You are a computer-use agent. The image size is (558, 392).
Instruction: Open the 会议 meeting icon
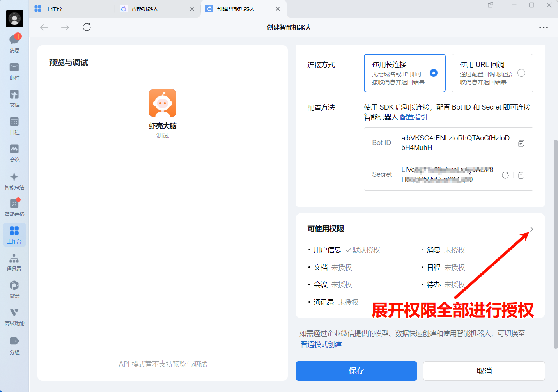pyautogui.click(x=14, y=153)
